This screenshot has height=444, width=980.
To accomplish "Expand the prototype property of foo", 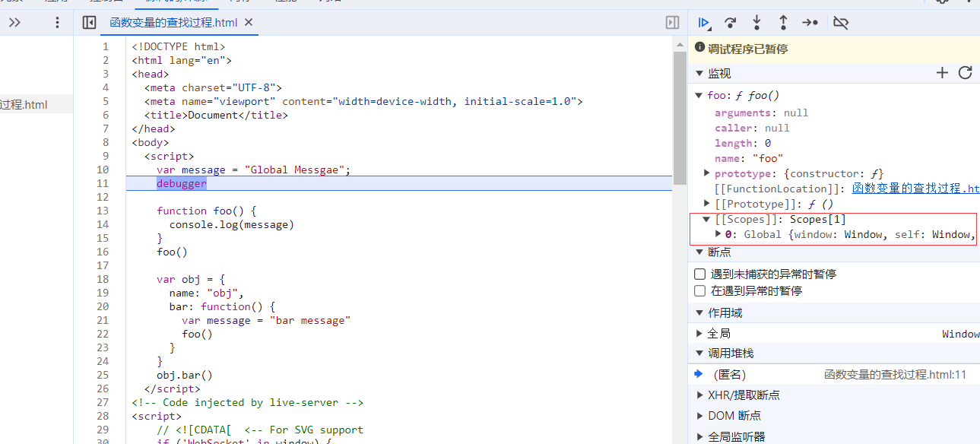I will (x=707, y=173).
